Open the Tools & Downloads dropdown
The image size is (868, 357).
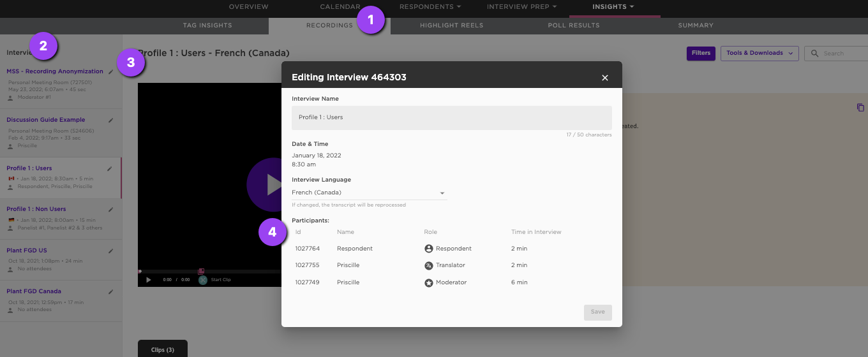(x=759, y=54)
